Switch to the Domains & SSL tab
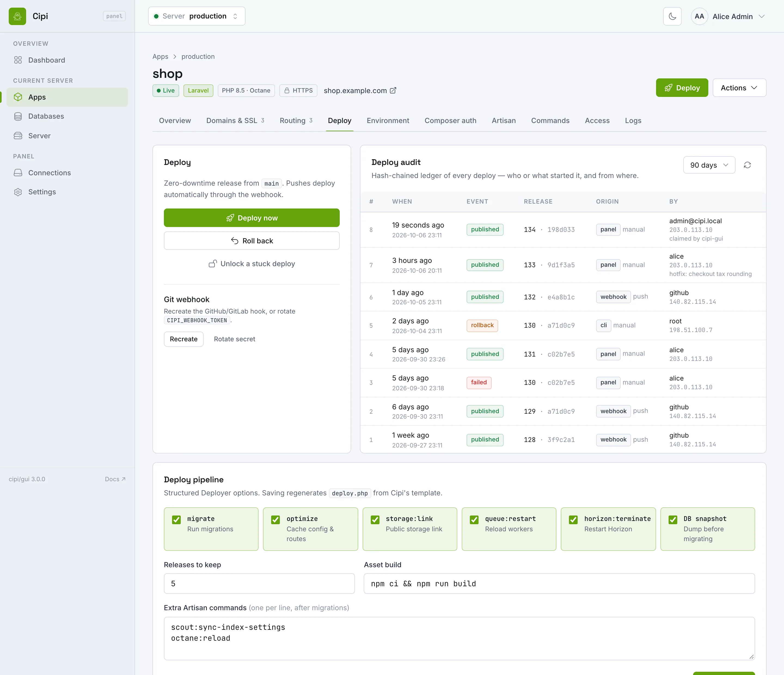This screenshot has width=784, height=675. (x=235, y=121)
